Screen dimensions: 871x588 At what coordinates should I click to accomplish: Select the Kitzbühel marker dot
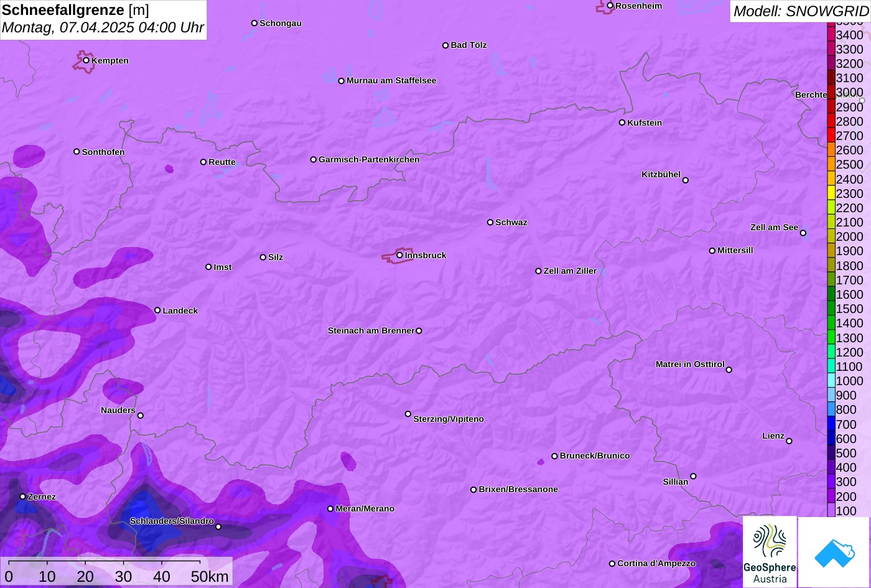coord(686,180)
